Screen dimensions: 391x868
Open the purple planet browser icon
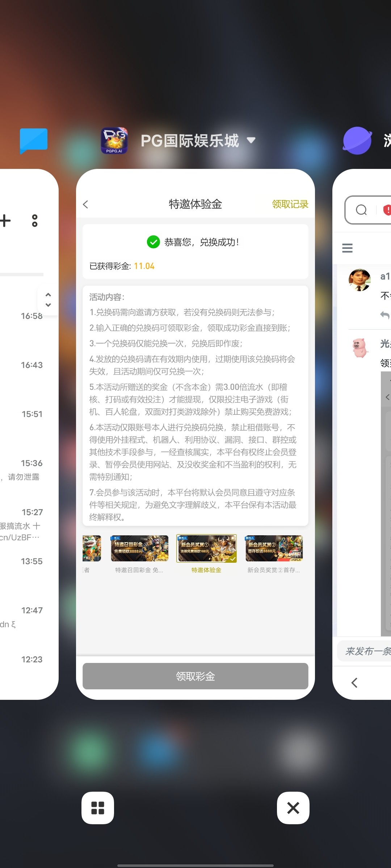pos(357,141)
